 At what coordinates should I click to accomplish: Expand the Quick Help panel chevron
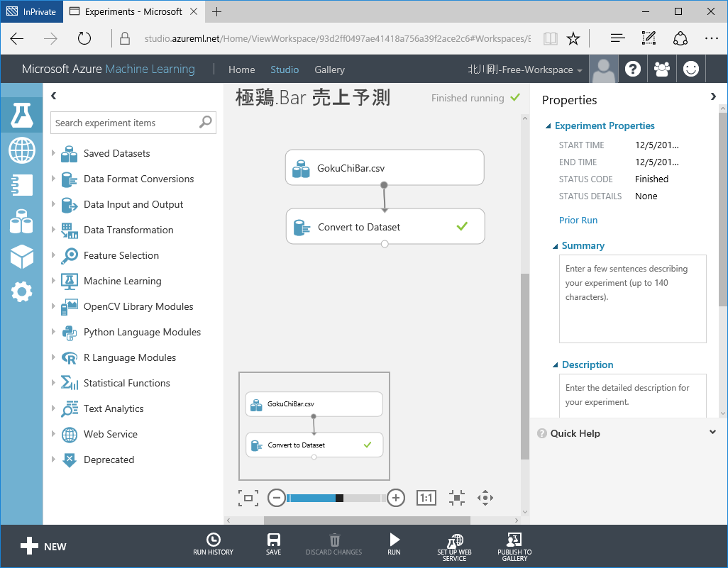[712, 432]
